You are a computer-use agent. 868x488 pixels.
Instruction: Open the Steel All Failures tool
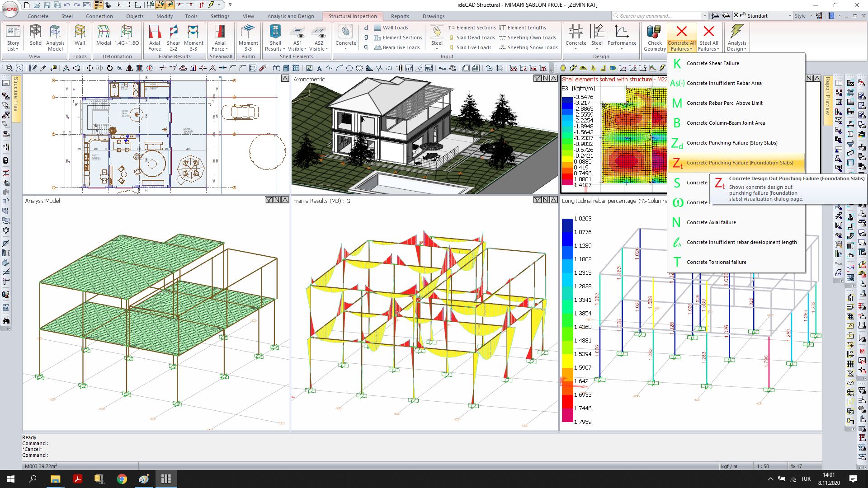pos(709,37)
